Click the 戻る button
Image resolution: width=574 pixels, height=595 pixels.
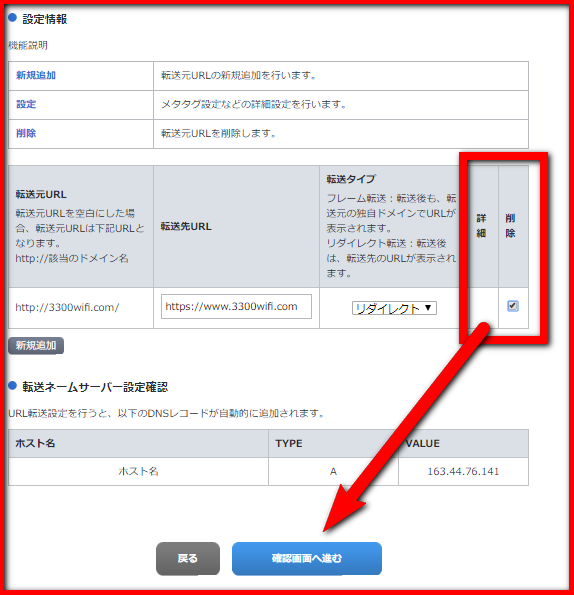(188, 559)
